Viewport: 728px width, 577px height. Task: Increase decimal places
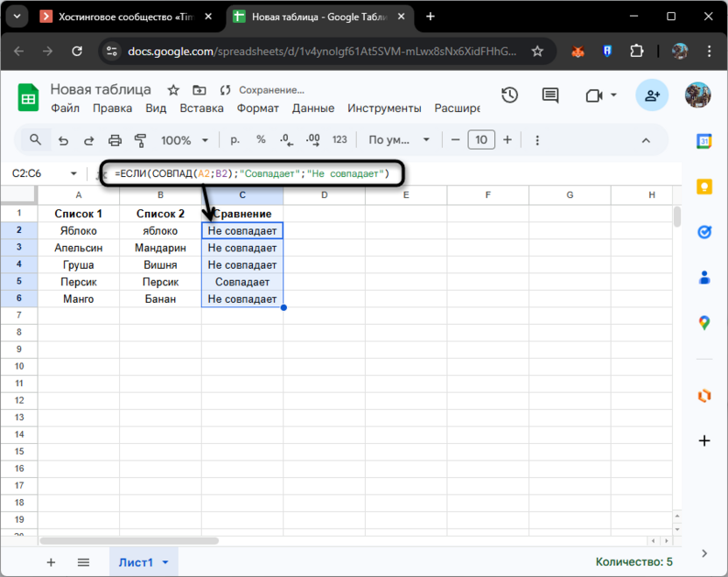coord(313,140)
